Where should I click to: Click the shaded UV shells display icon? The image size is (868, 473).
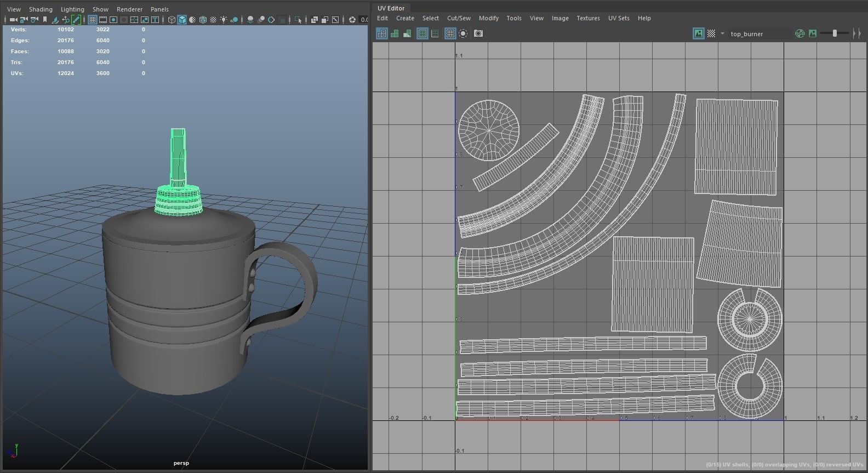[395, 33]
